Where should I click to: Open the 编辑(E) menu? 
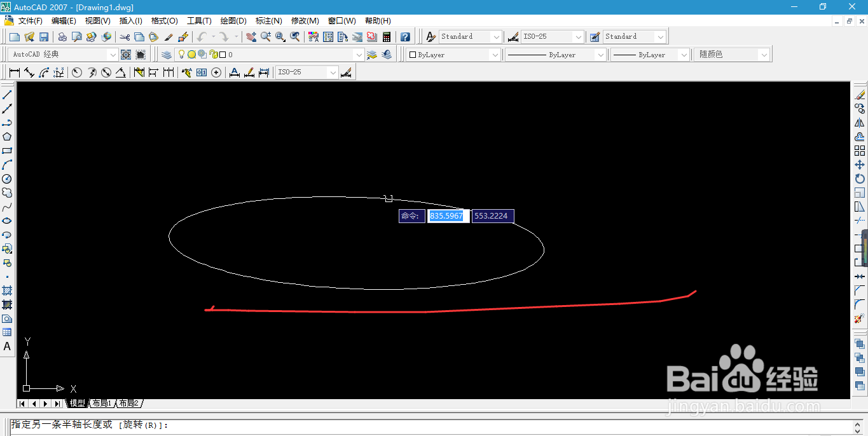pos(64,21)
